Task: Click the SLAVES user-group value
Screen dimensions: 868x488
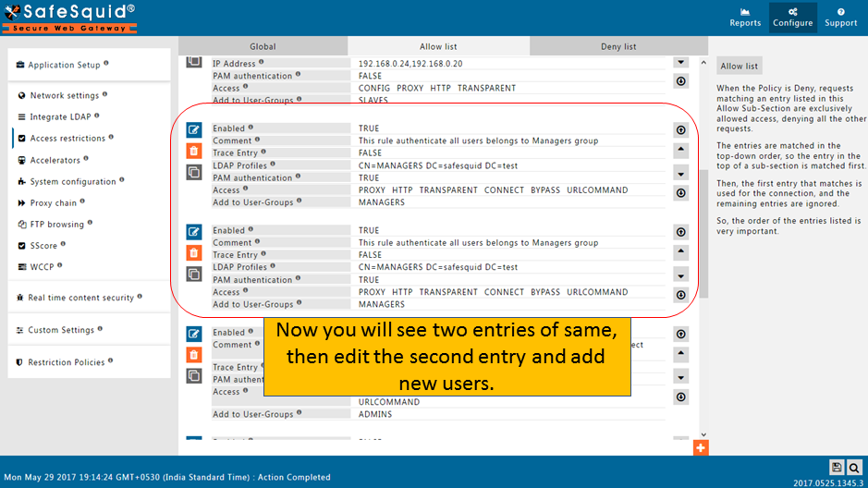Action: (x=373, y=100)
